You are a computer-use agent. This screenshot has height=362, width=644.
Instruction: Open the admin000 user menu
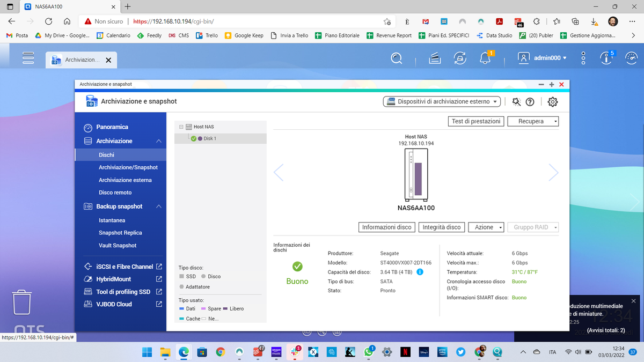543,58
